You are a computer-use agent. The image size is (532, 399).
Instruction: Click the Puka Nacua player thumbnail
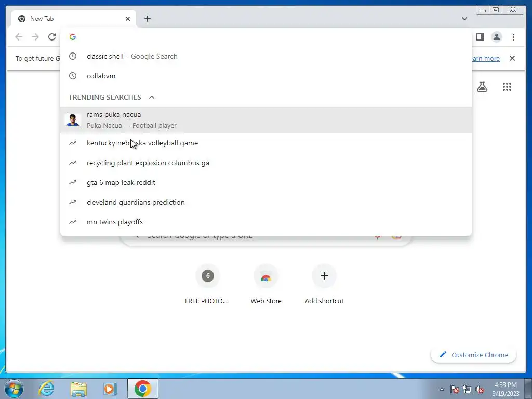coord(73,120)
